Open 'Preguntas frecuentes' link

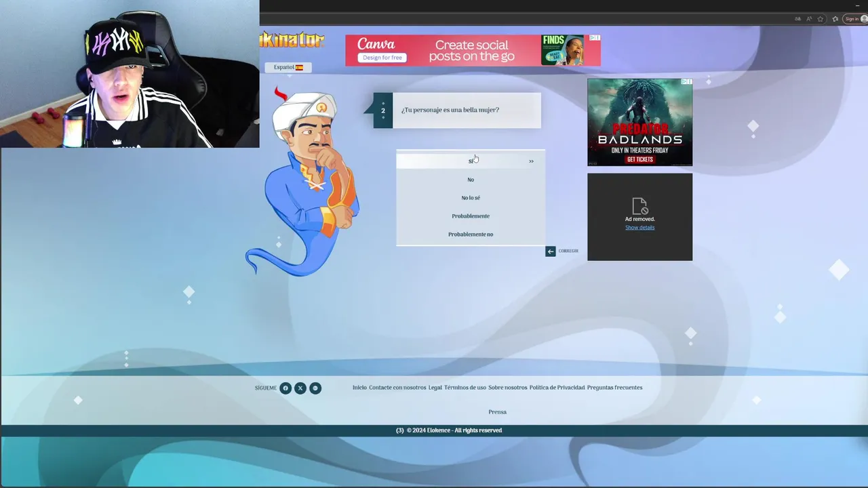615,388
